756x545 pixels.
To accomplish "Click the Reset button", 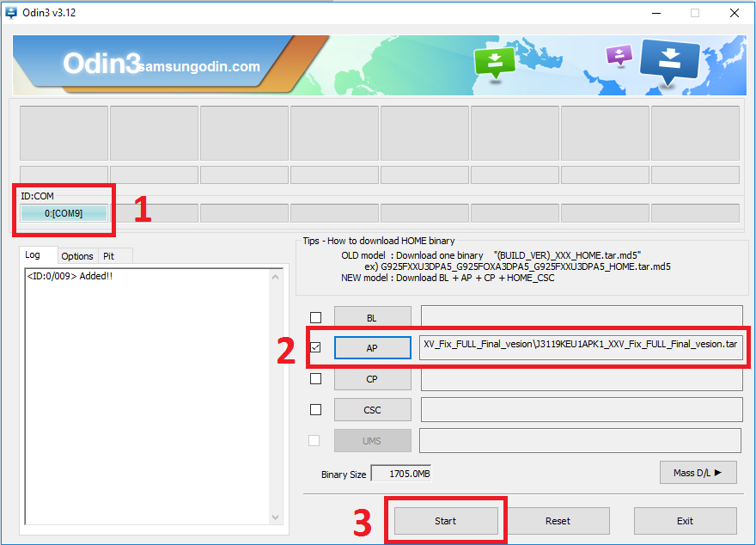I will point(558,521).
